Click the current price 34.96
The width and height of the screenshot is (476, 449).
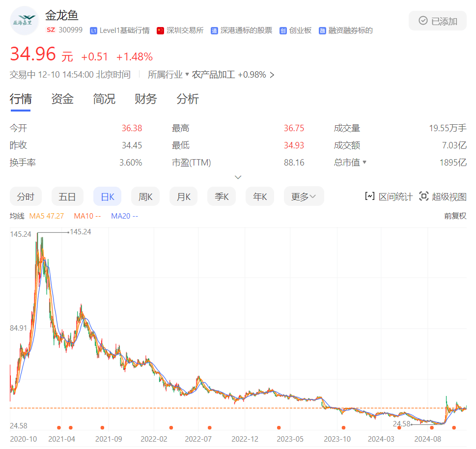[x=33, y=54]
